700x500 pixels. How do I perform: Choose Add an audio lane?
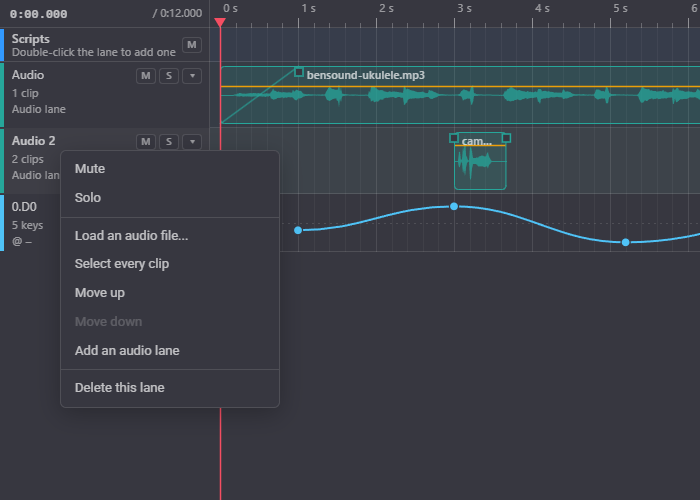coord(170,350)
